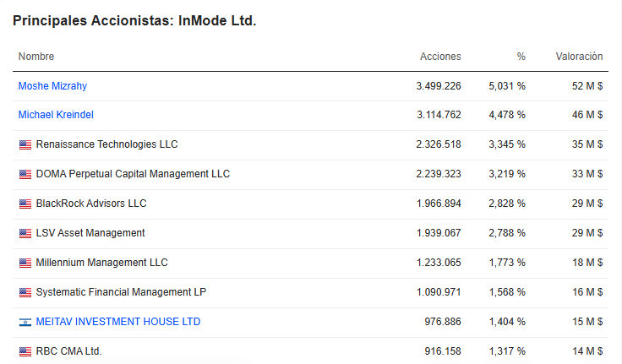Image resolution: width=622 pixels, height=364 pixels.
Task: Open Michael Kreindel's profile link
Action: pyautogui.click(x=56, y=115)
